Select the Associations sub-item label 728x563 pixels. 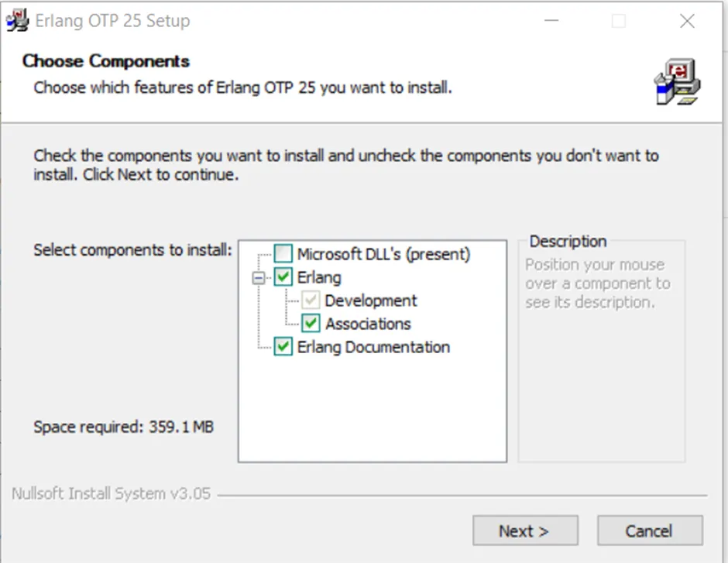pyautogui.click(x=368, y=324)
